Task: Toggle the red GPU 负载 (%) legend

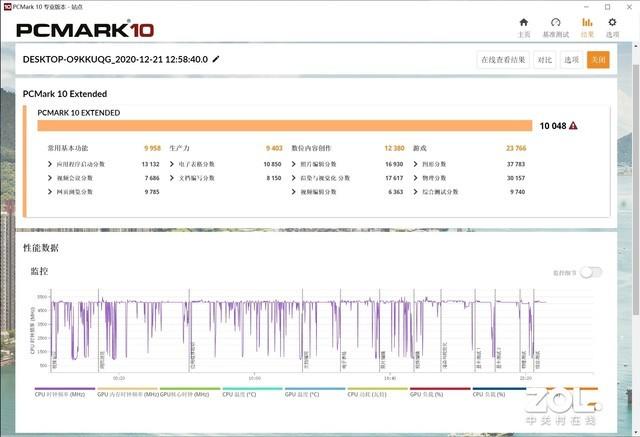Action: click(x=440, y=392)
